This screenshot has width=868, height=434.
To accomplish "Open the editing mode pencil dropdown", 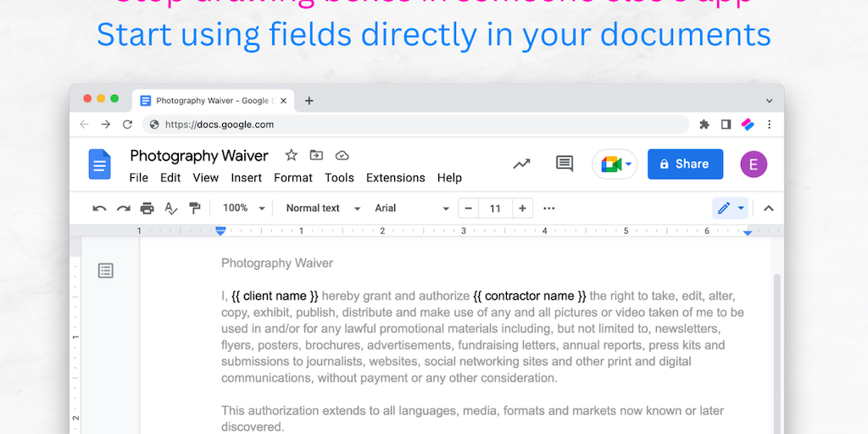I will click(x=730, y=209).
